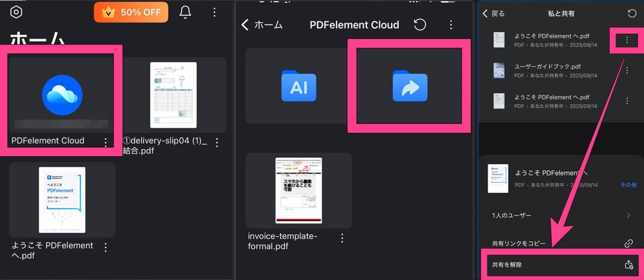Tap 戻る to leave shared list

(494, 14)
